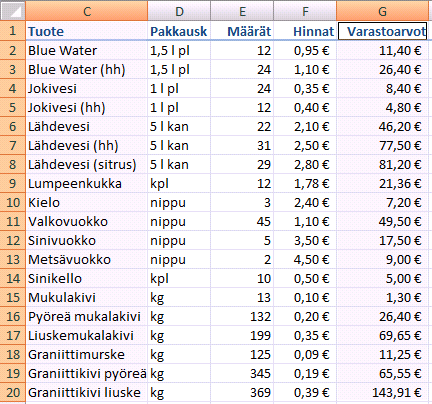432x404 pixels.
Task: Click the Tuote header cell
Action: click(x=87, y=31)
